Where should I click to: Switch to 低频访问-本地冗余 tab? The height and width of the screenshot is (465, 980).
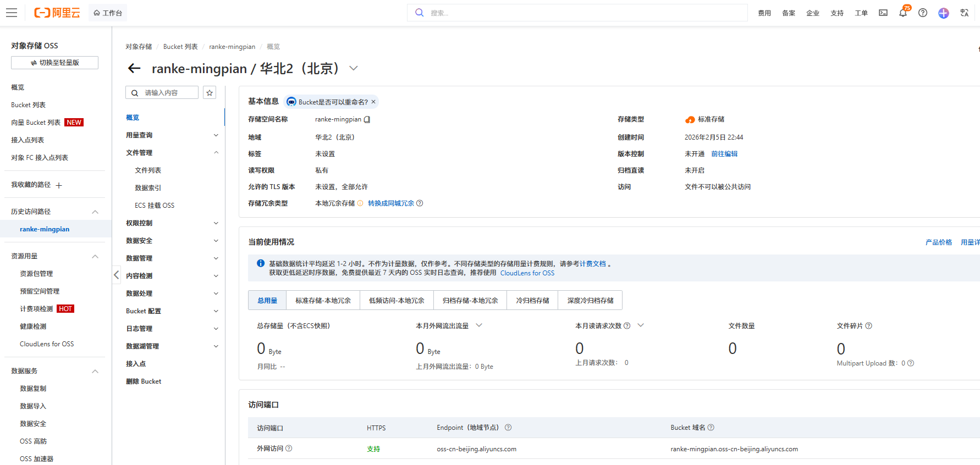397,301
